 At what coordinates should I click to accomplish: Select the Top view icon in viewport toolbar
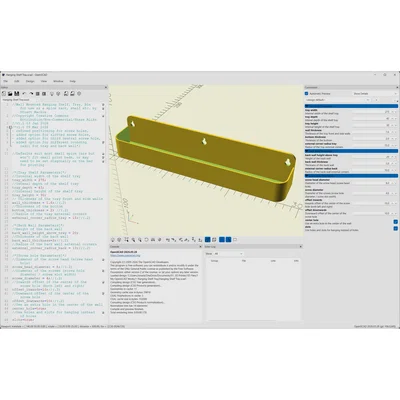coord(174,239)
